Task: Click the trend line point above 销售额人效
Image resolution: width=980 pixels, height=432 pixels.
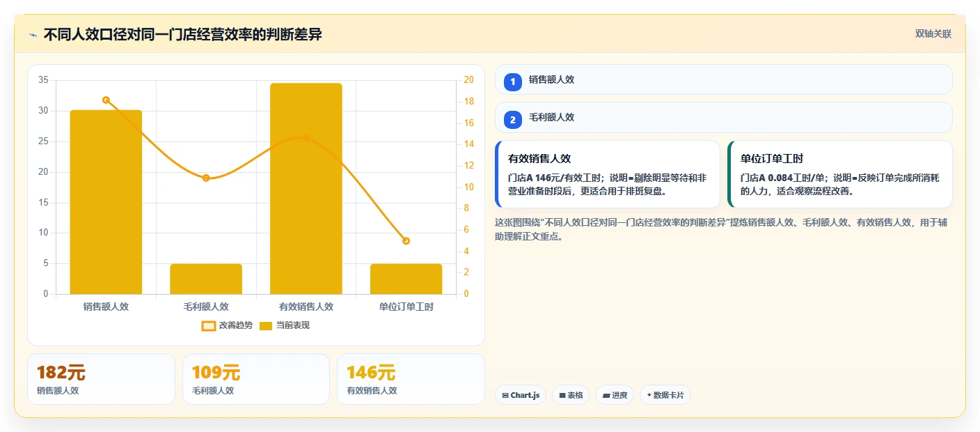Action: click(x=106, y=100)
